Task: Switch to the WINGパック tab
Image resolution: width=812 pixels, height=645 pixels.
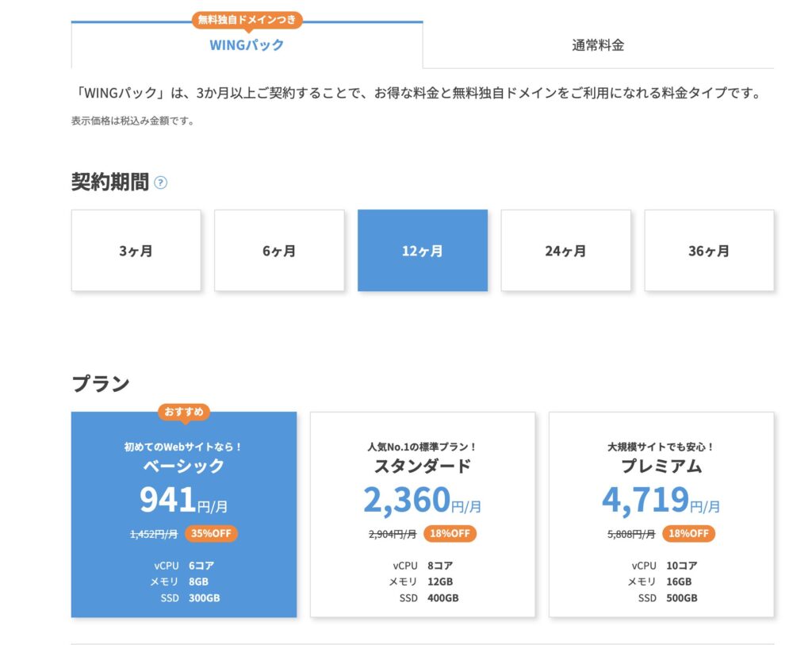Action: [x=247, y=45]
